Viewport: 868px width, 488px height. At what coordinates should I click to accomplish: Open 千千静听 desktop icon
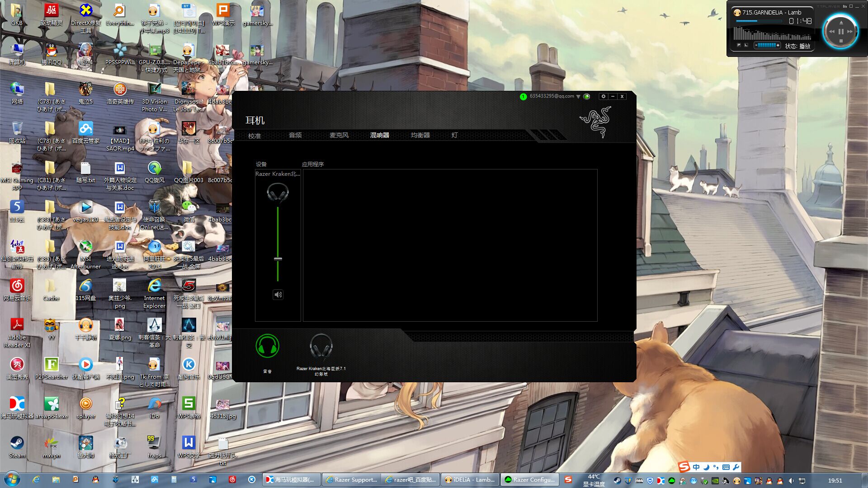click(86, 328)
